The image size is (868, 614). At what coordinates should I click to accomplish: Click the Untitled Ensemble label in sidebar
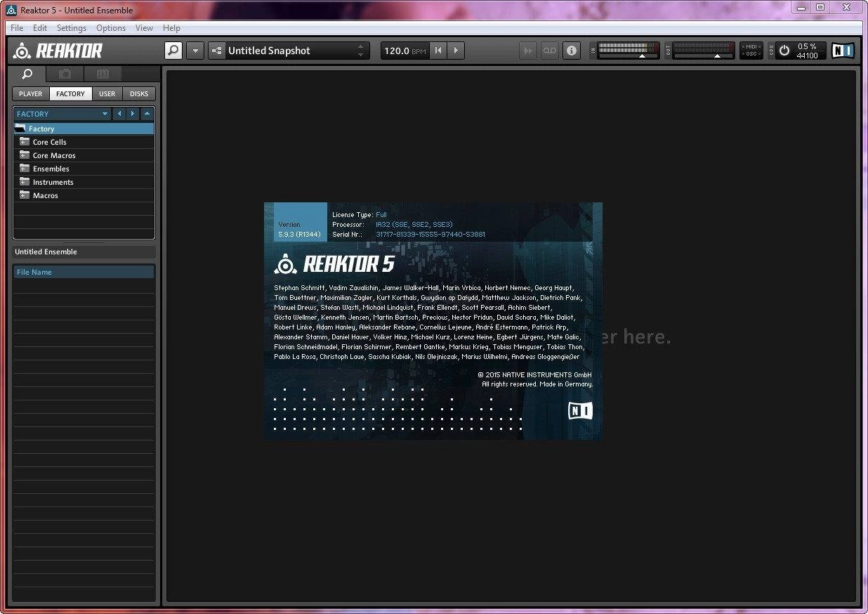46,252
